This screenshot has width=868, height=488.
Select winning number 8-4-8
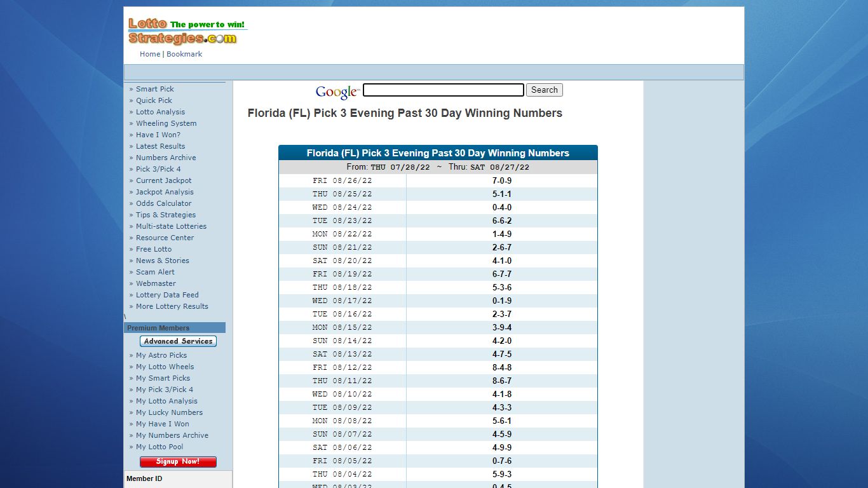[502, 367]
